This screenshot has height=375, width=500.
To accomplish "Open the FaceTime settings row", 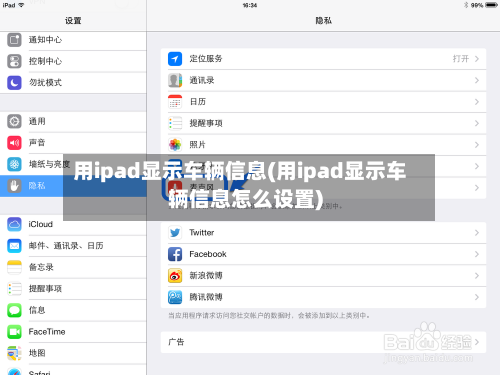I will (73, 332).
